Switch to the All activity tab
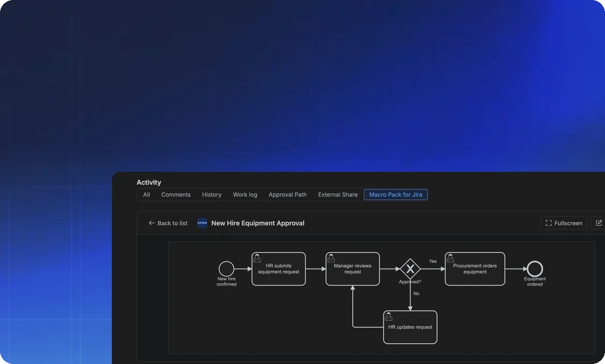 (x=146, y=195)
